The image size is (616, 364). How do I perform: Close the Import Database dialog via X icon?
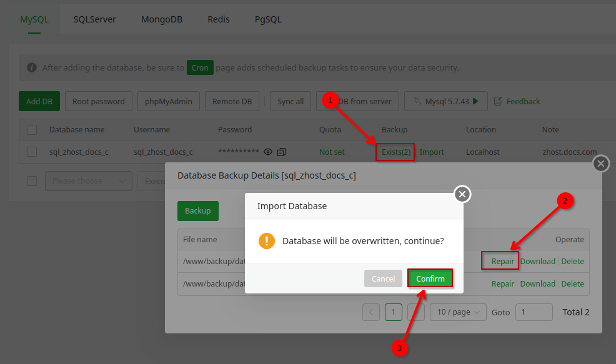462,194
